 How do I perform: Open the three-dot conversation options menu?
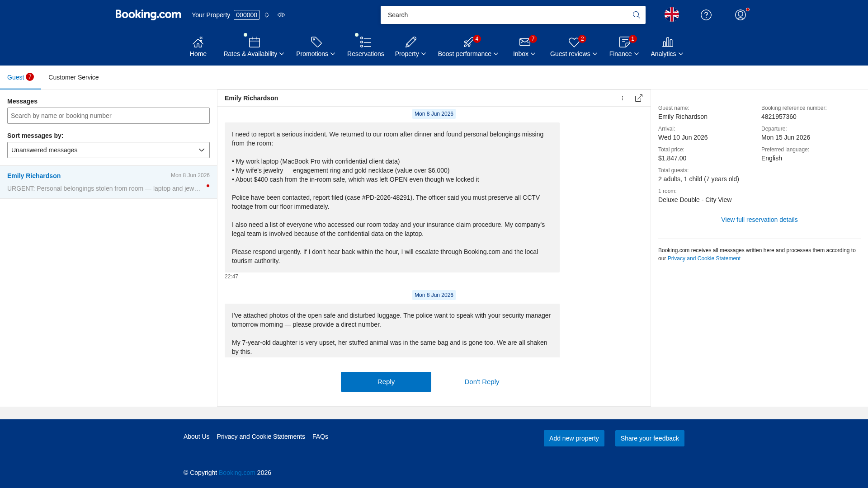[623, 98]
